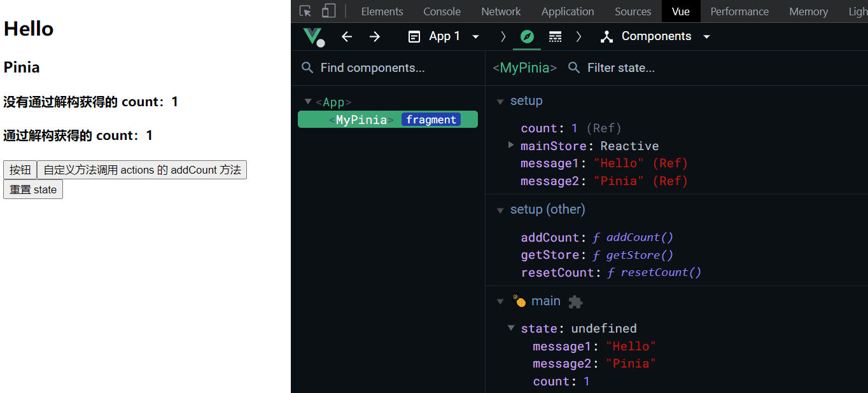
Task: Switch to the Elements tab
Action: [382, 11]
